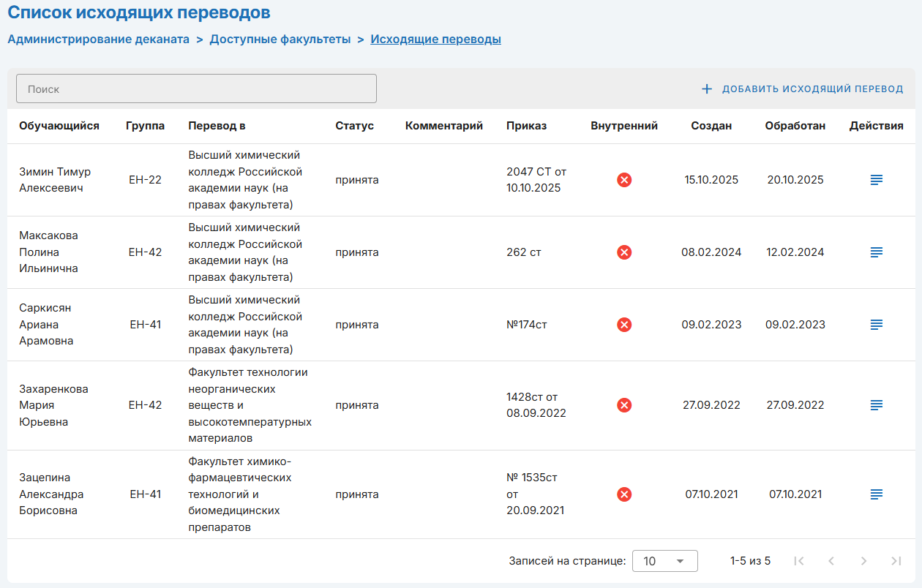Jump to the last page of results
This screenshot has width=922, height=588.
896,561
